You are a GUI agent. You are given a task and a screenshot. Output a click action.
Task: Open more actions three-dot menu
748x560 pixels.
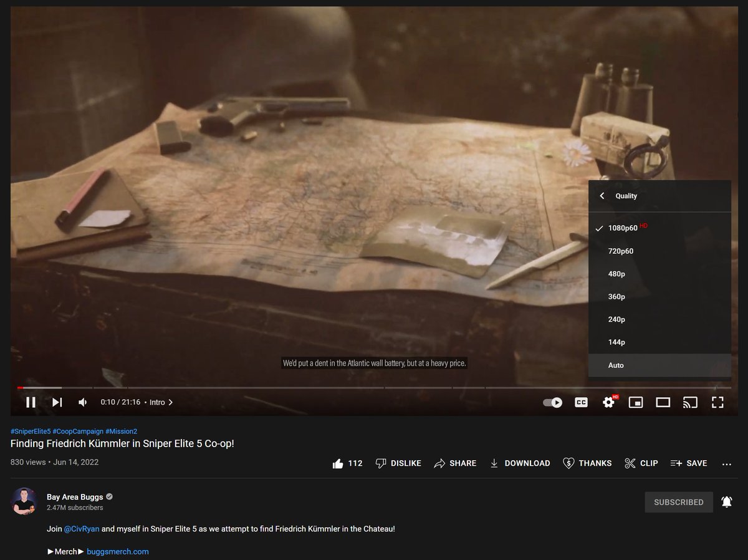[x=726, y=464]
